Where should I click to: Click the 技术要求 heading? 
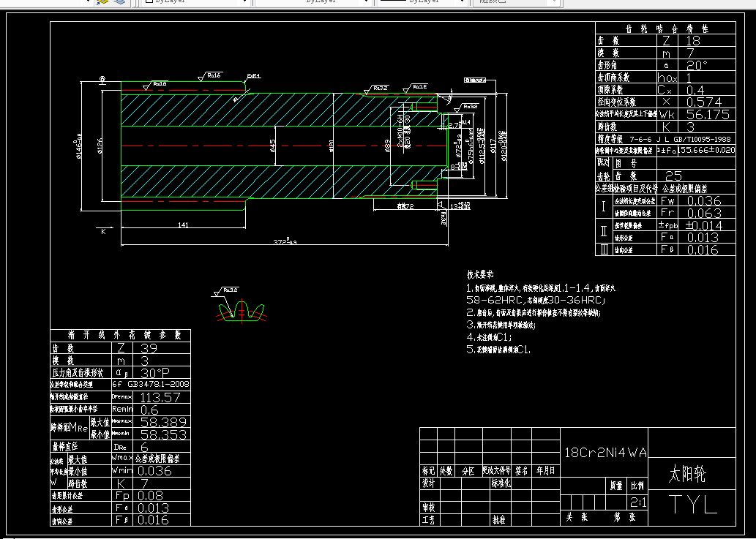(x=480, y=275)
